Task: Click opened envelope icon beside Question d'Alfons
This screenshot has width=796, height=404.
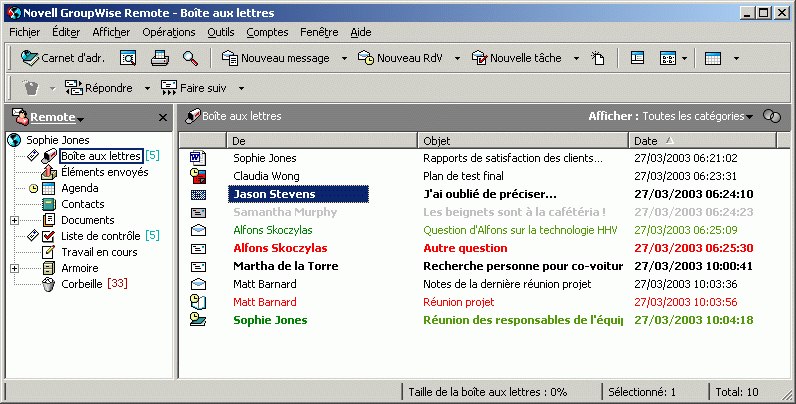Action: click(x=198, y=230)
